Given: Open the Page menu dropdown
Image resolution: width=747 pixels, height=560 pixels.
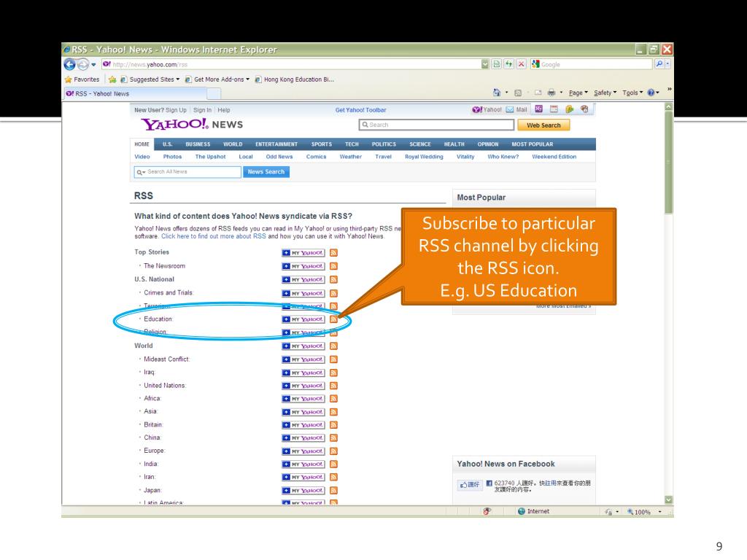Looking at the screenshot, I should [x=578, y=93].
